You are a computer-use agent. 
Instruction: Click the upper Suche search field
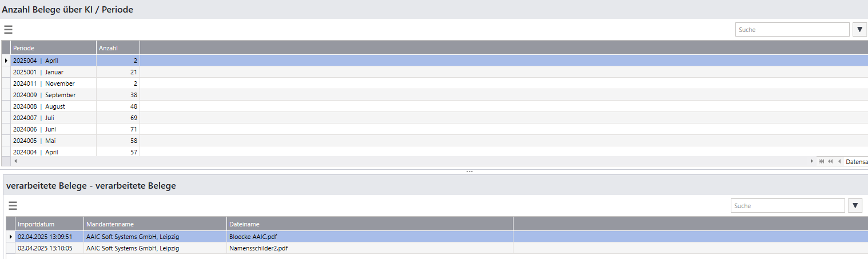click(x=792, y=30)
